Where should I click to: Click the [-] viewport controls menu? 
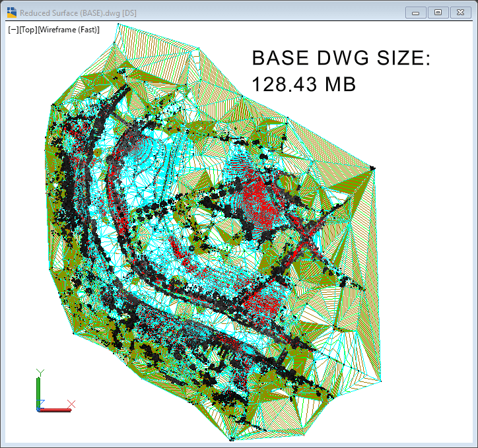tap(13, 30)
